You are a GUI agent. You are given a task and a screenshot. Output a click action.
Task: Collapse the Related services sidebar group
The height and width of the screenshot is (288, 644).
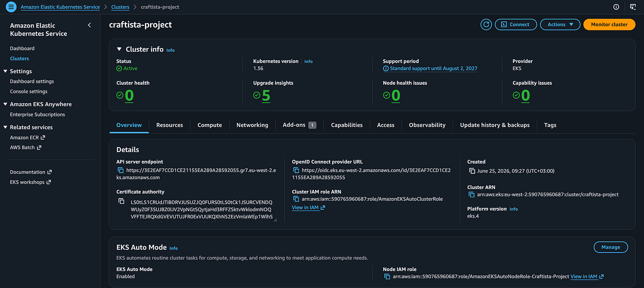(6, 127)
